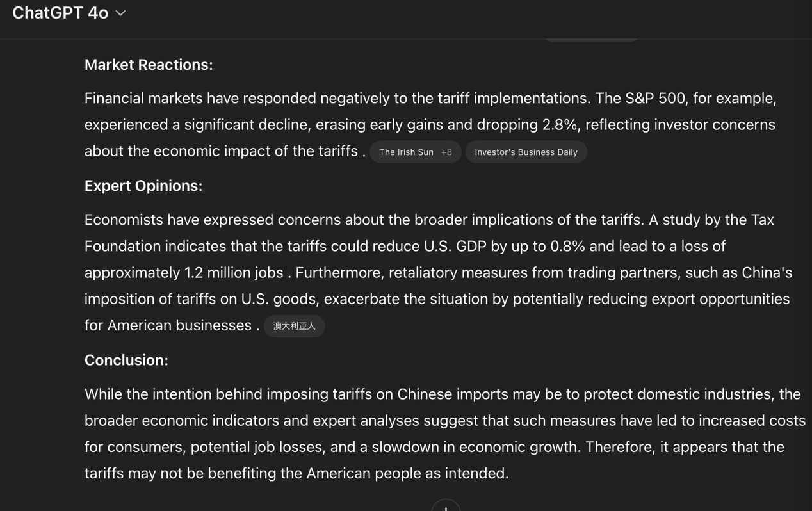The width and height of the screenshot is (812, 511).
Task: Click the Conclusion heading
Action: pyautogui.click(x=126, y=361)
